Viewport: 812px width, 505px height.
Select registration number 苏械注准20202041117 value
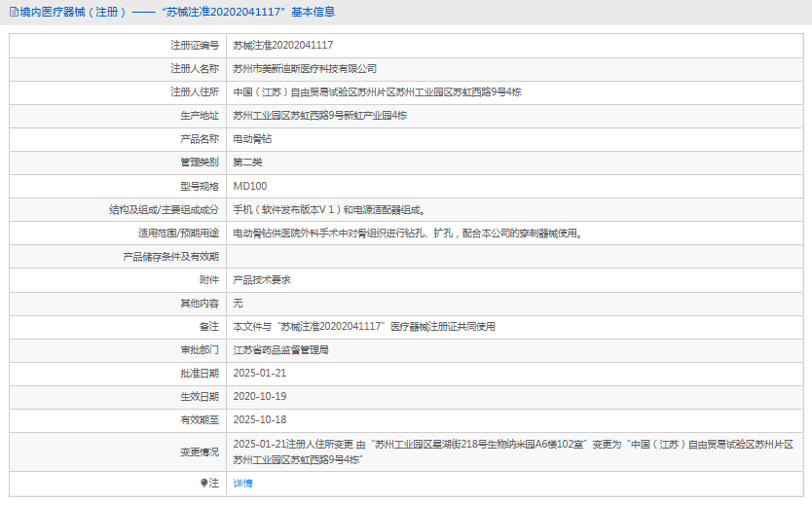pyautogui.click(x=282, y=46)
